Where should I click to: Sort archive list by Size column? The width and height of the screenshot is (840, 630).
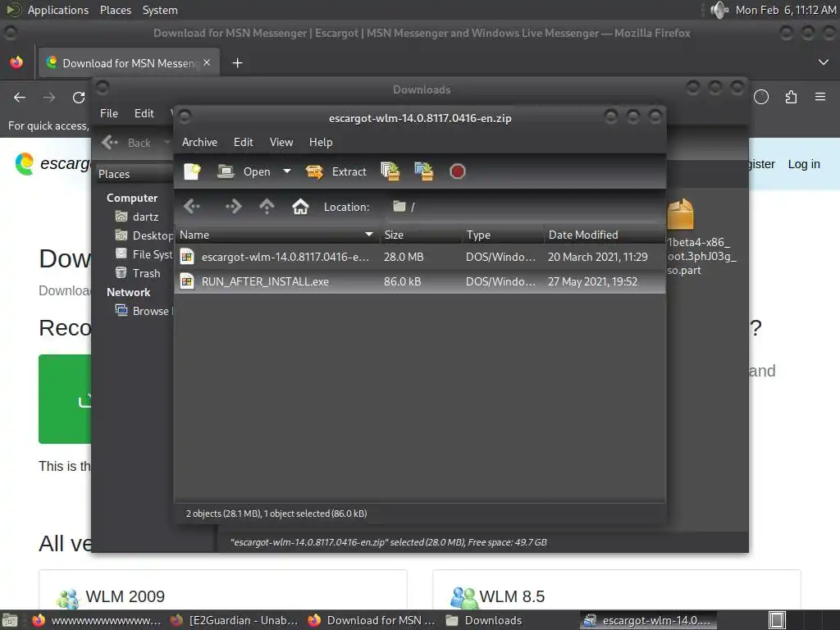[421, 235]
